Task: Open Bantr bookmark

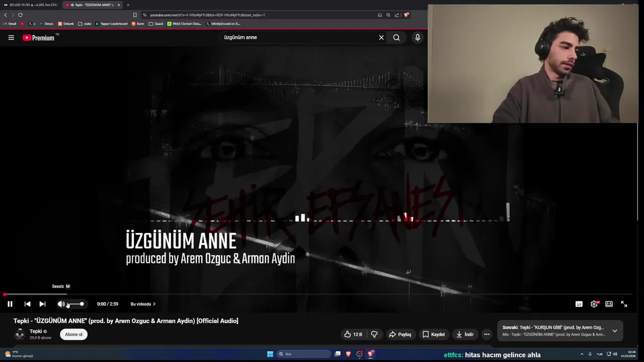Action: (138, 24)
